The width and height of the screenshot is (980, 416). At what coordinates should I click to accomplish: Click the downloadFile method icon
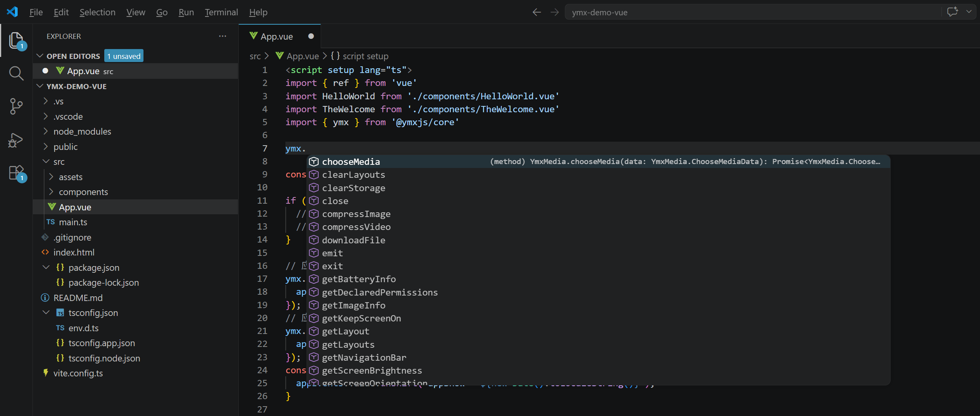[x=314, y=240]
